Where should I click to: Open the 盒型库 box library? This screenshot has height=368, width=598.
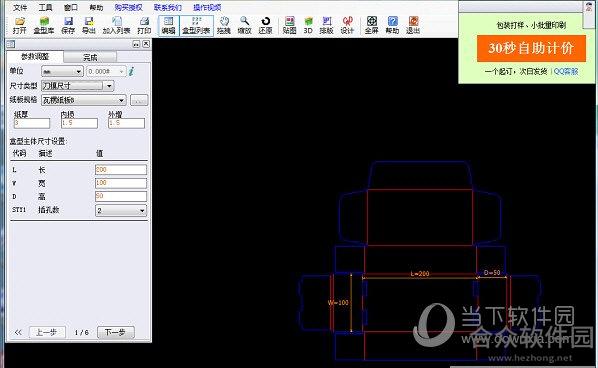click(x=44, y=25)
